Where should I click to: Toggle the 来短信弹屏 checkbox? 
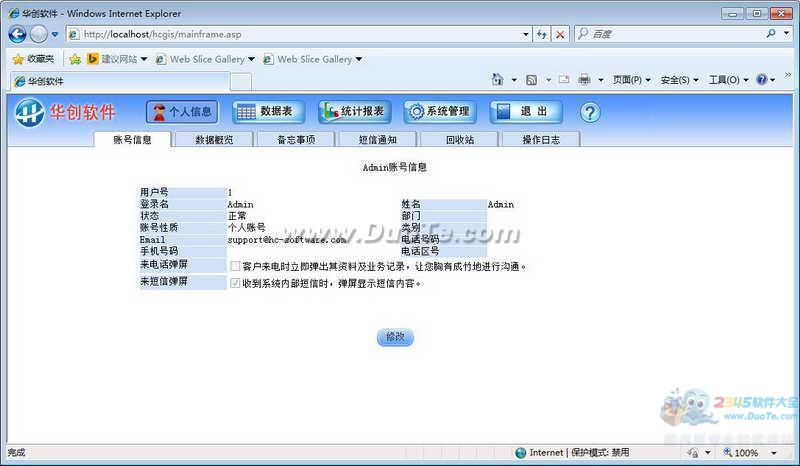[x=235, y=283]
